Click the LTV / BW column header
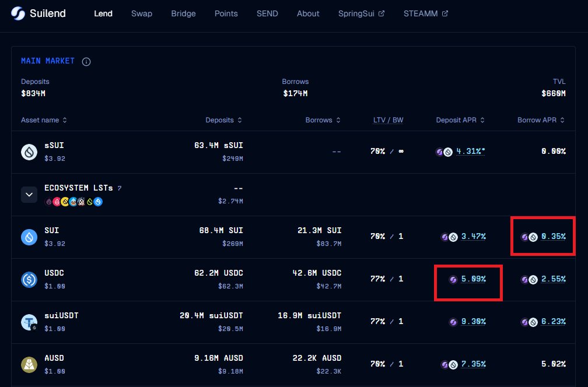Screen dimensions: 588x387 click(x=388, y=120)
